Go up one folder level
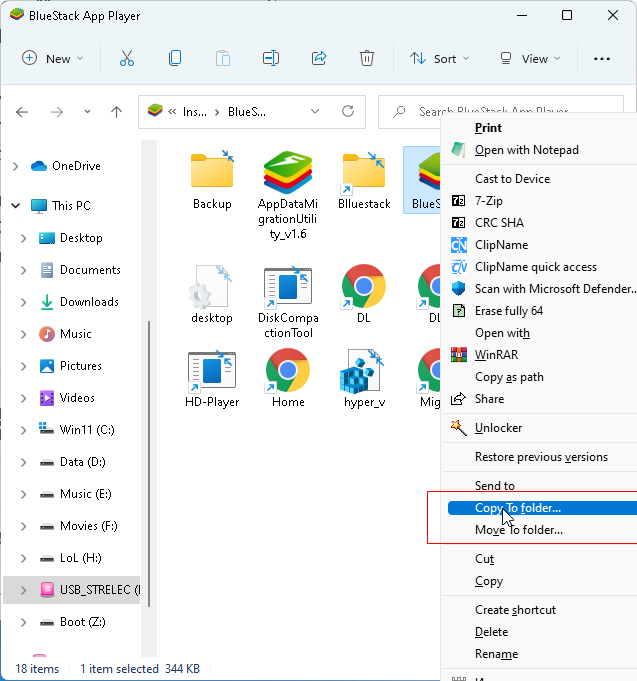 pyautogui.click(x=116, y=112)
